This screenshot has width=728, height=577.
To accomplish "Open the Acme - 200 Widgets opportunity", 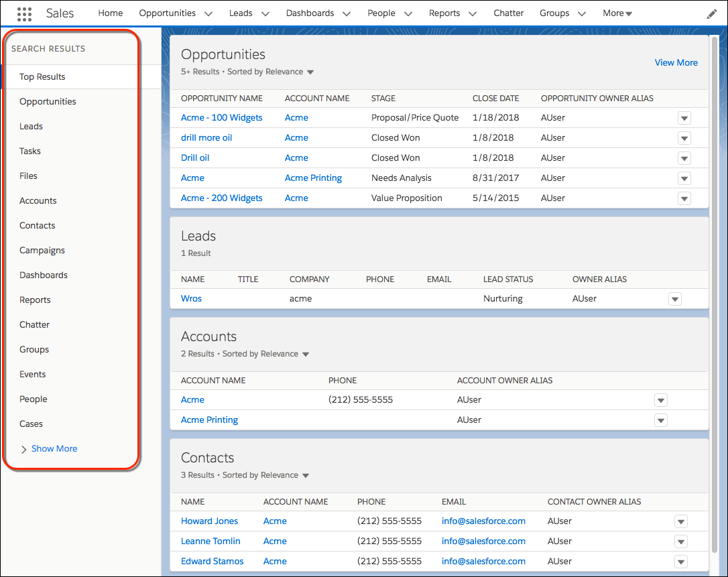I will coord(221,198).
